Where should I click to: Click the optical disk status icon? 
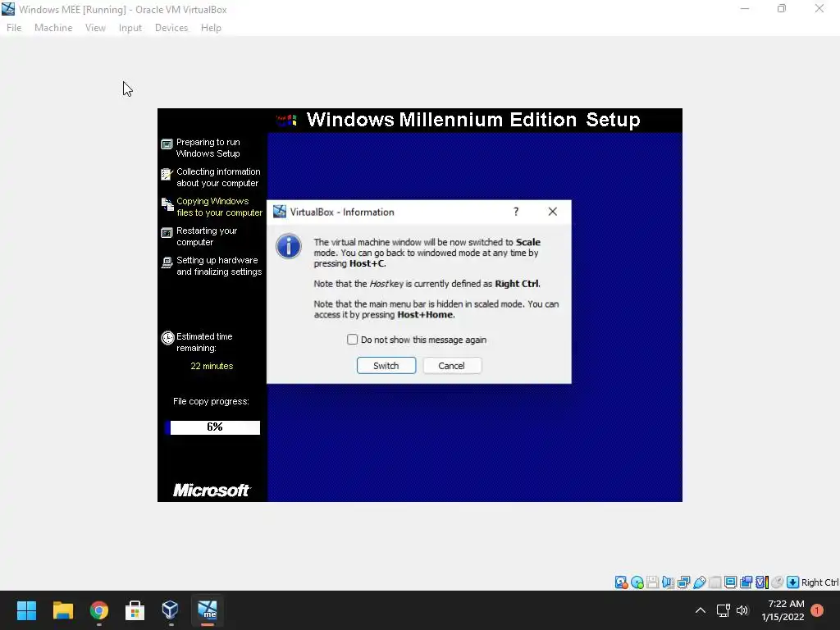click(x=637, y=582)
